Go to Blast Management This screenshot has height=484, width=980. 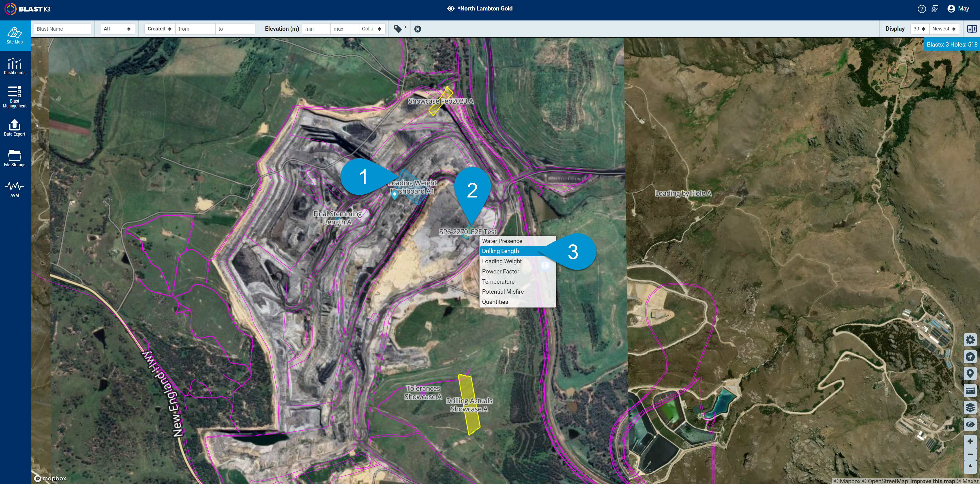15,97
